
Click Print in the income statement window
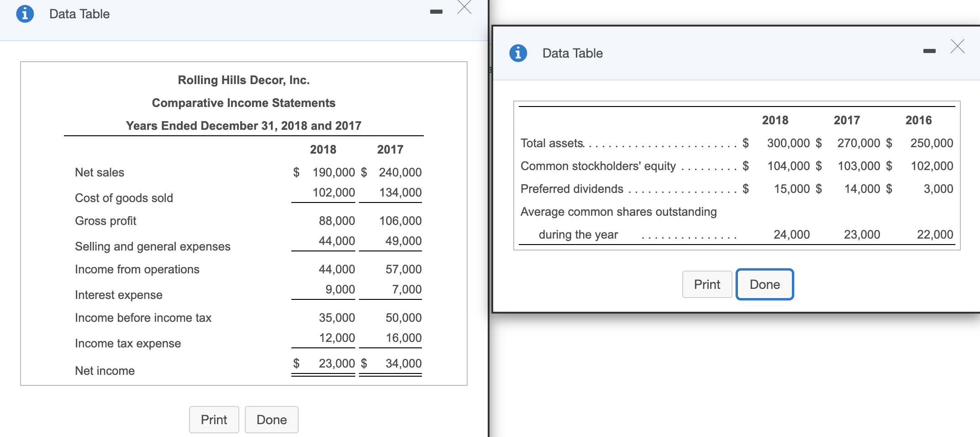214,420
